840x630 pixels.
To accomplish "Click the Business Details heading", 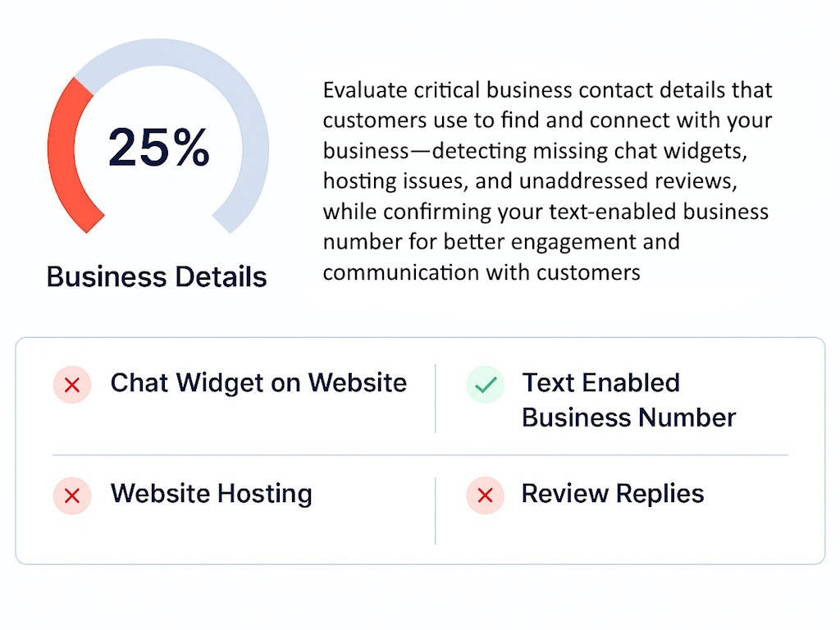I will [x=157, y=276].
